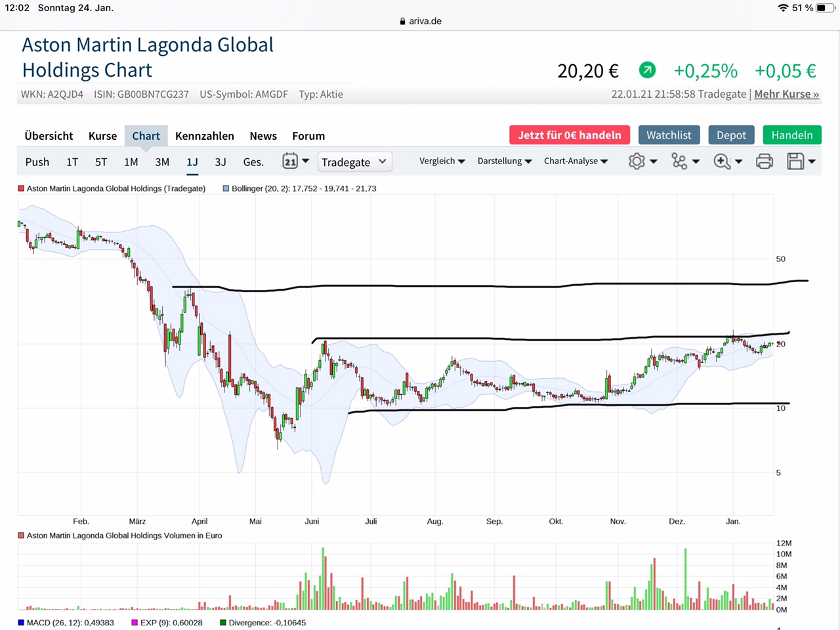Expand the Vergleich dropdown

[x=442, y=161]
